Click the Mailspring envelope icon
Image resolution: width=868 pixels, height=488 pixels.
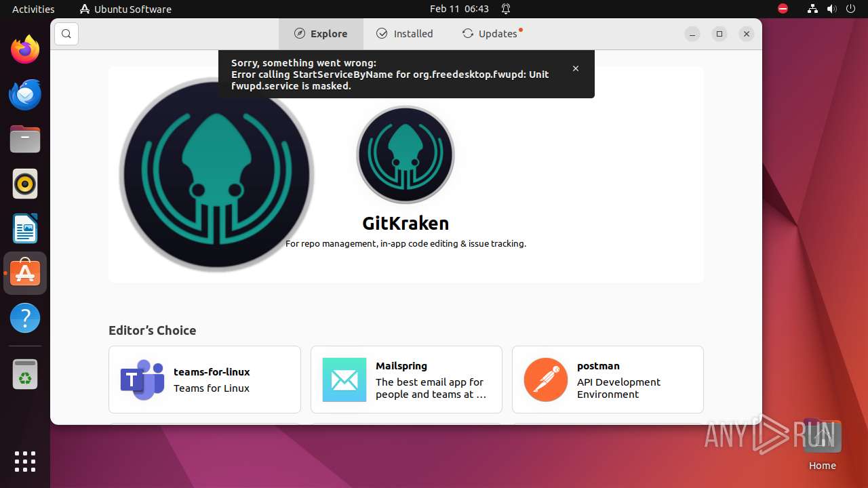pos(344,380)
